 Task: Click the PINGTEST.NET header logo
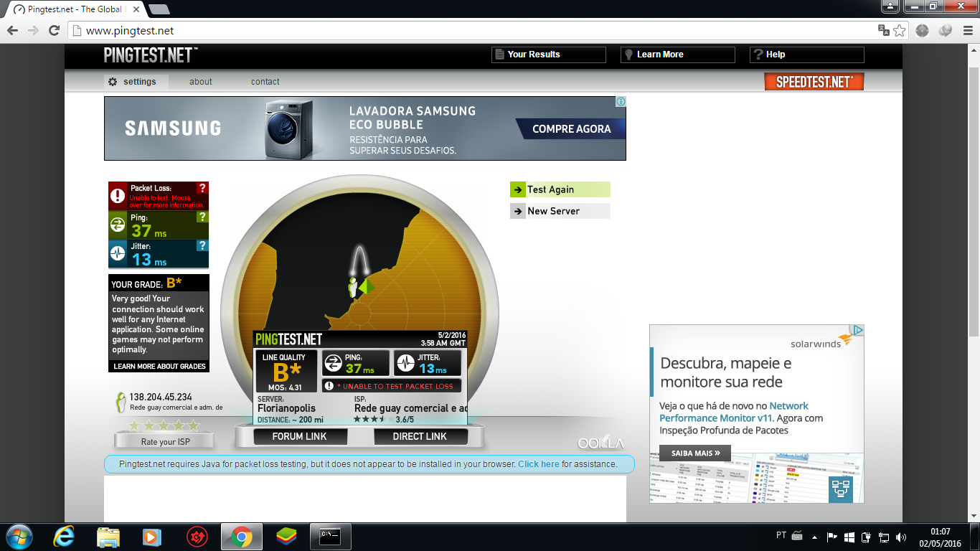151,55
